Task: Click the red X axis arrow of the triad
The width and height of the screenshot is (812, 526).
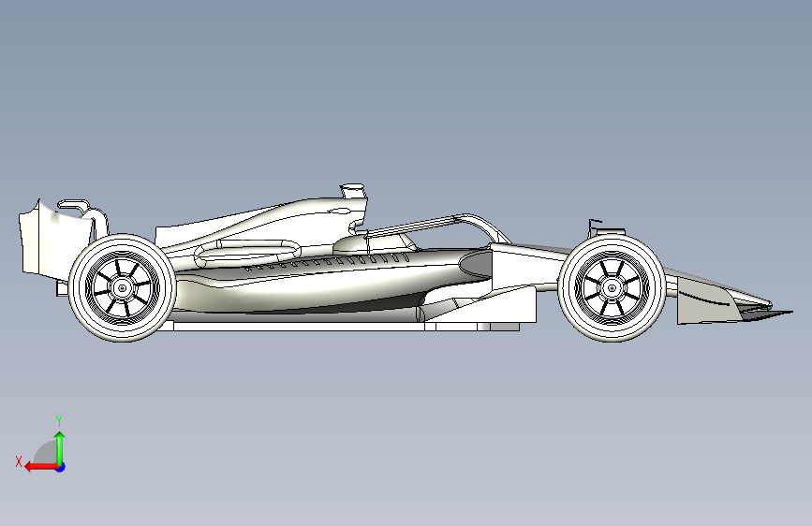Action: (40, 467)
